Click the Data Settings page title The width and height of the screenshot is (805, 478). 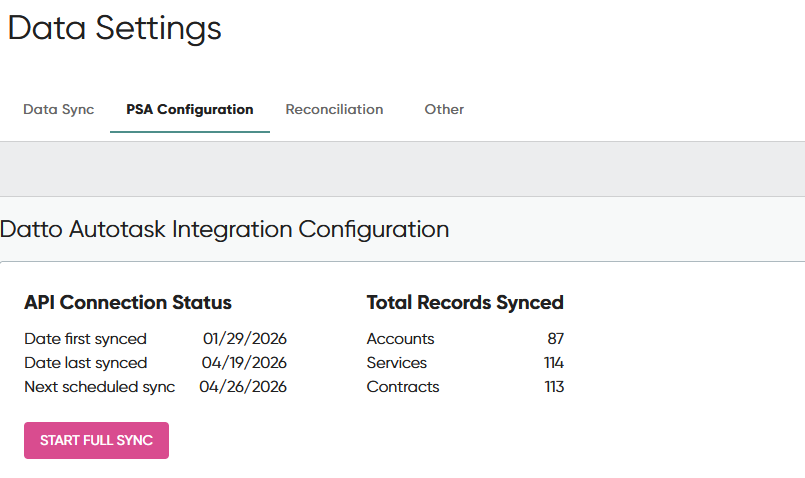114,28
